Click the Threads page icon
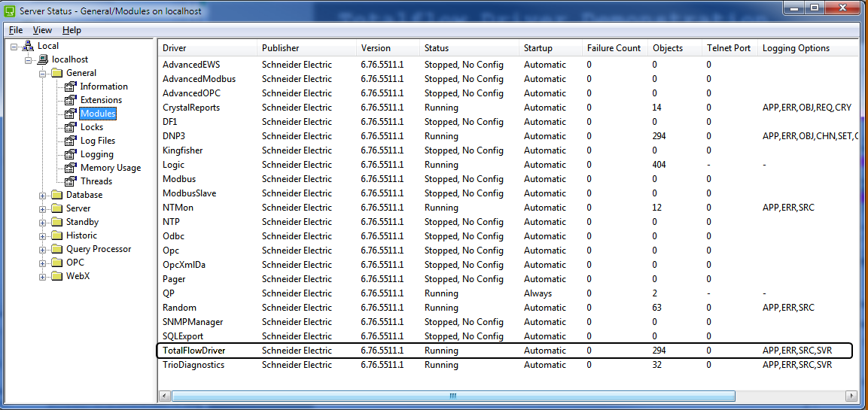Screen dimensions: 868x410 [x=71, y=181]
